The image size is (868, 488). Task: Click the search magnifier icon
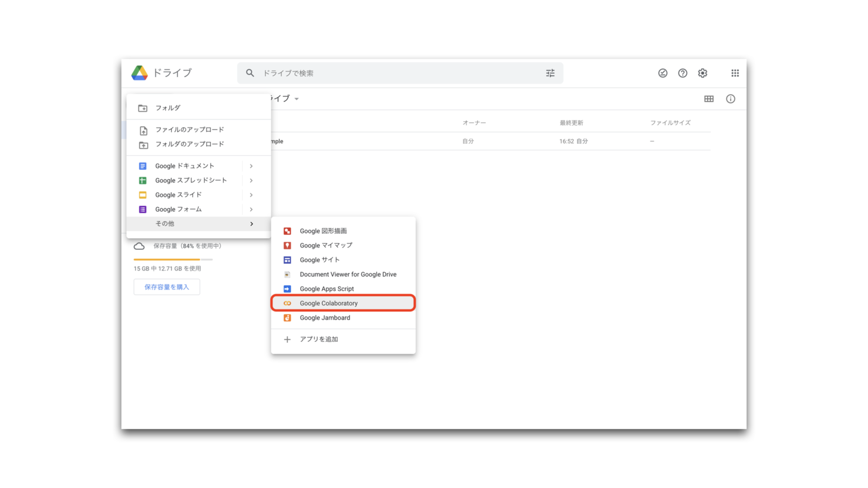(x=250, y=73)
